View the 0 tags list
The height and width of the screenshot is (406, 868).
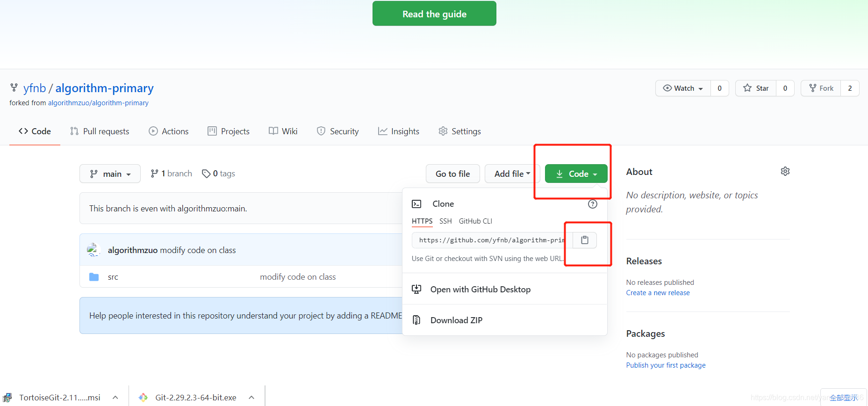(218, 174)
